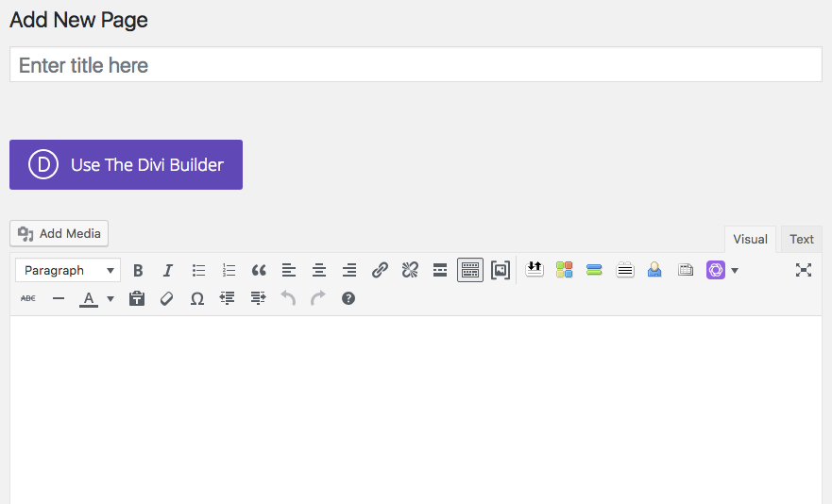Image resolution: width=832 pixels, height=504 pixels.
Task: Align text center
Action: coord(319,271)
